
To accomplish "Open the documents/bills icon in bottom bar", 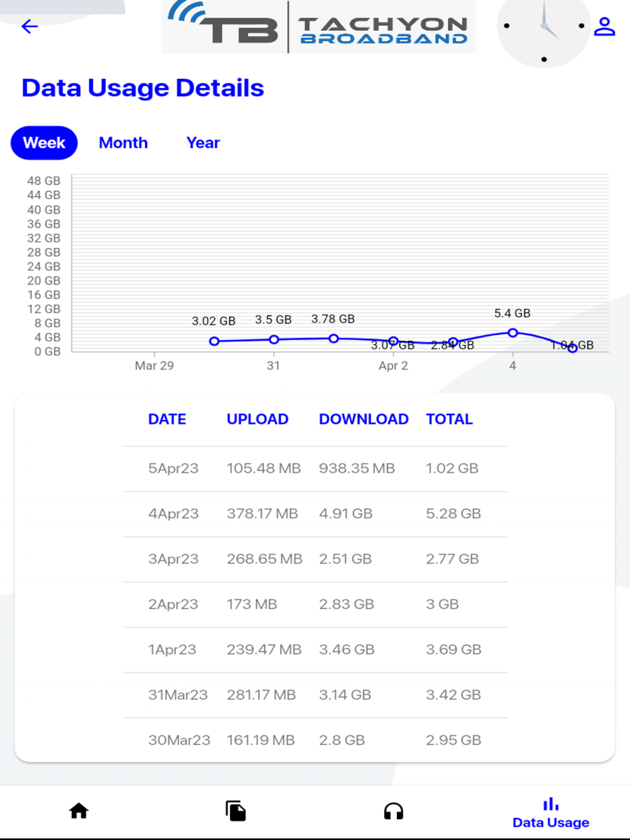I will 236,810.
